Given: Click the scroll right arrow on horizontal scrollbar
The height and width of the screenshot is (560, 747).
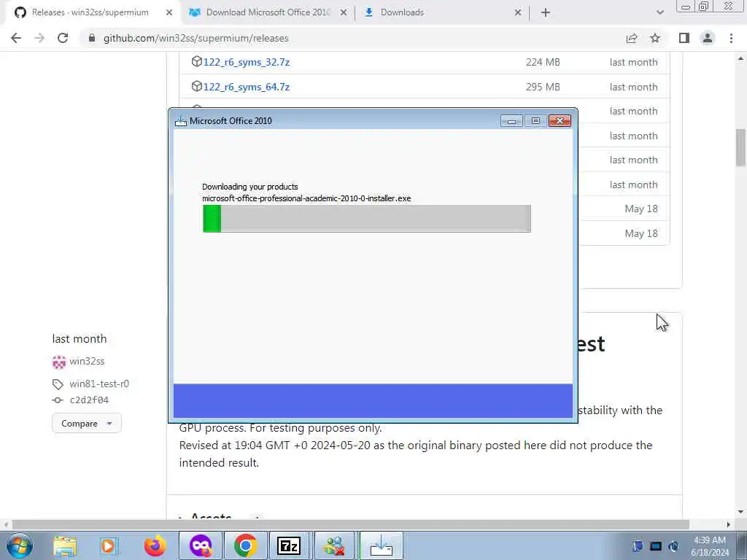Looking at the screenshot, I should [729, 525].
